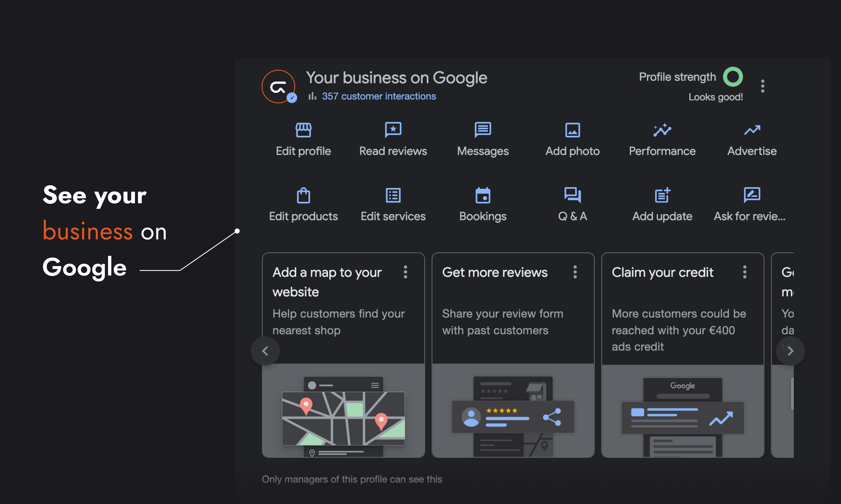This screenshot has width=841, height=504.
Task: Click the 357 customer interactions link
Action: point(379,96)
